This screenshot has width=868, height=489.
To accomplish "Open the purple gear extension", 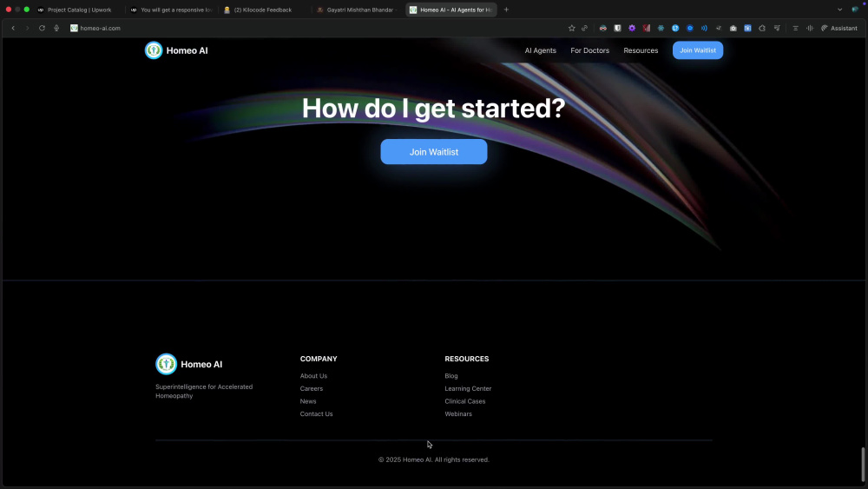I will pos(632,28).
